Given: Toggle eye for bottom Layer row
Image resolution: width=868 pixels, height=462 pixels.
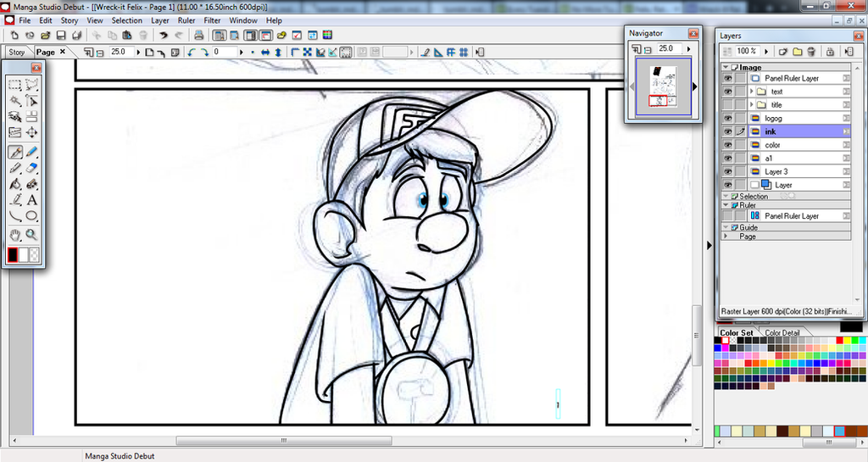Looking at the screenshot, I should point(727,185).
